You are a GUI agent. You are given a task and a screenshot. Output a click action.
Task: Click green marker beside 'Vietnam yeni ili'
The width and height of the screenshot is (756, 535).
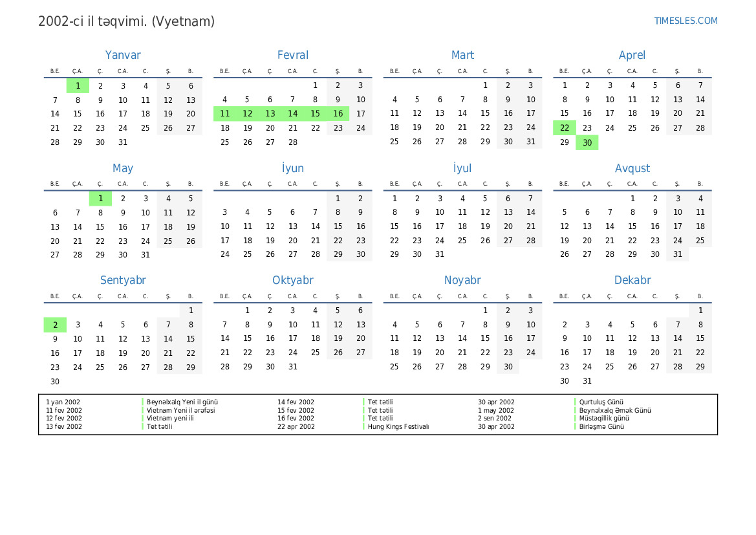coord(143,419)
